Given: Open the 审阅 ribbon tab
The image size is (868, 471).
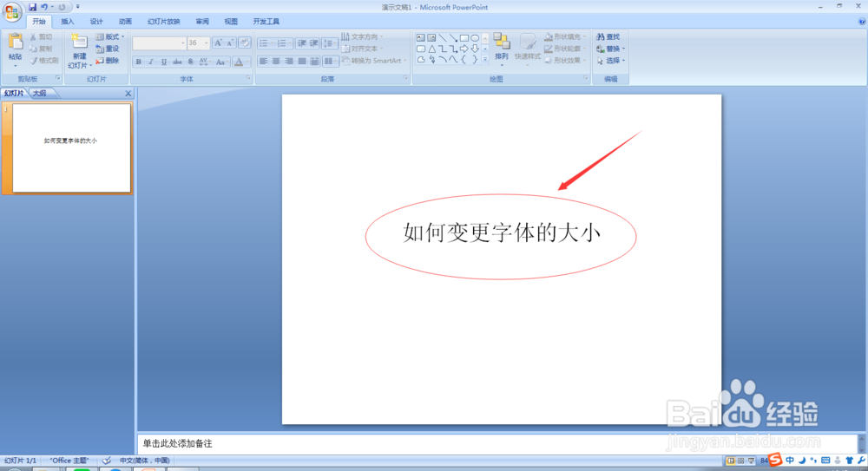Looking at the screenshot, I should click(x=202, y=22).
